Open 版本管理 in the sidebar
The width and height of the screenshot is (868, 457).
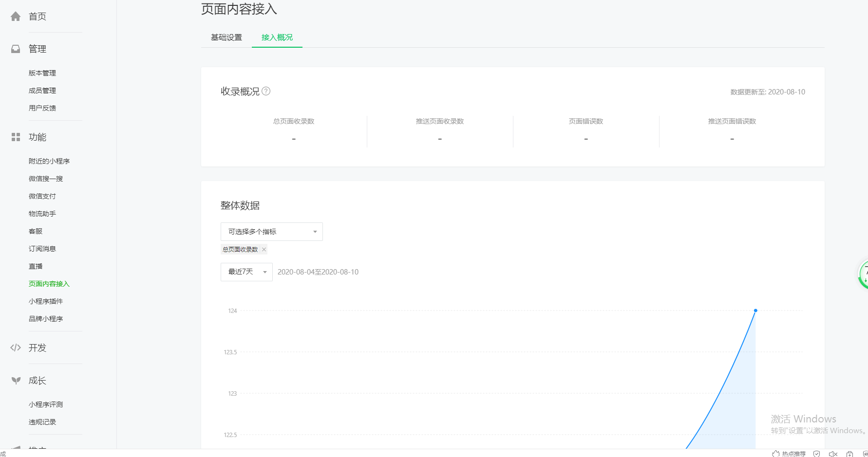coord(42,73)
